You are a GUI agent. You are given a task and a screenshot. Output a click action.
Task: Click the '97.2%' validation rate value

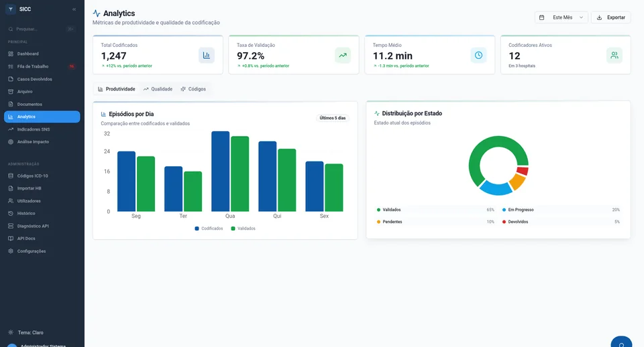click(250, 56)
